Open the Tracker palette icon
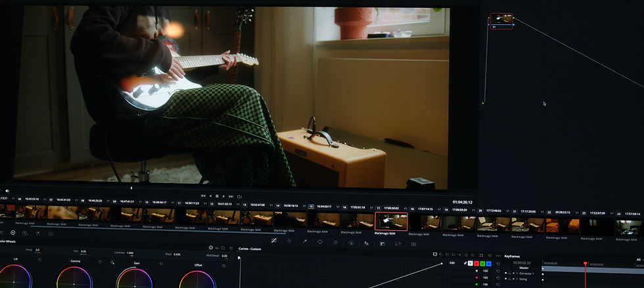Viewport: 644px width, 288px height. click(336, 242)
